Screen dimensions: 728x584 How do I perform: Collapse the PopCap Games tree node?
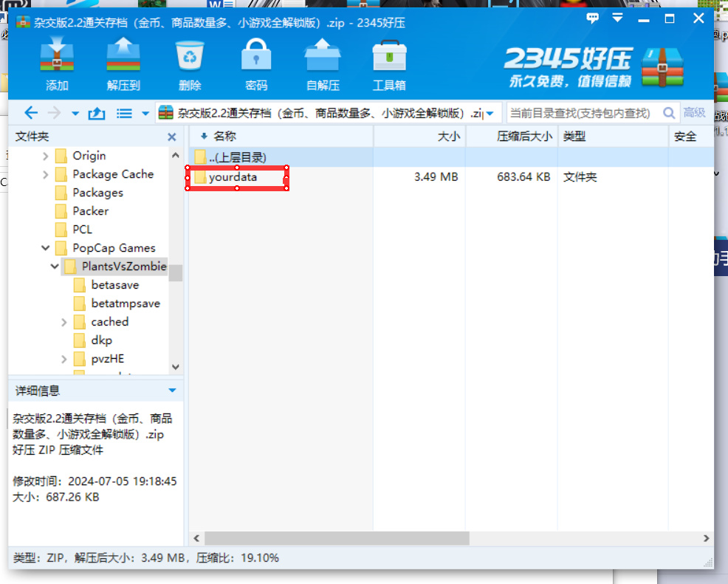tap(46, 248)
